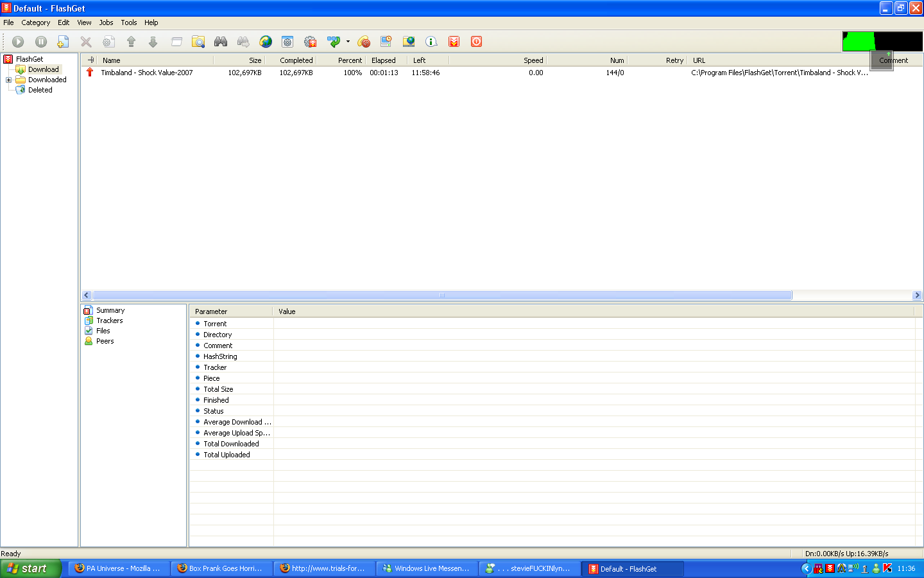Sort by the Name column header
924x578 pixels.
156,60
